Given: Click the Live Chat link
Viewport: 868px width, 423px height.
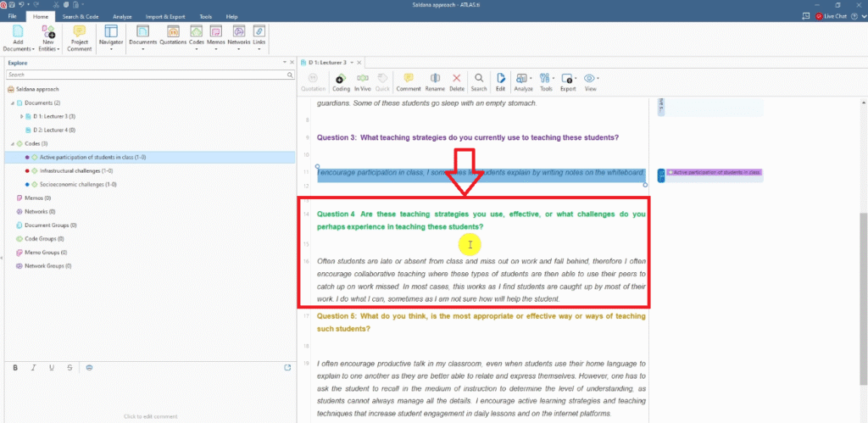Looking at the screenshot, I should tap(835, 16).
